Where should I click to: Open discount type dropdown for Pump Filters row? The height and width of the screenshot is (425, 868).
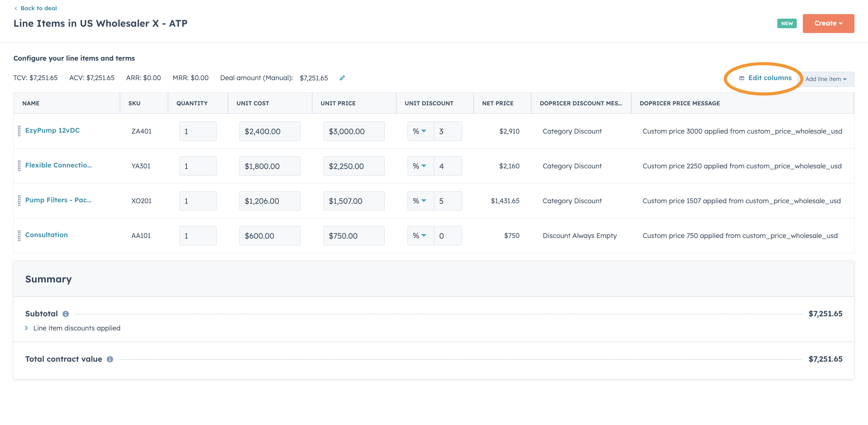pyautogui.click(x=420, y=201)
